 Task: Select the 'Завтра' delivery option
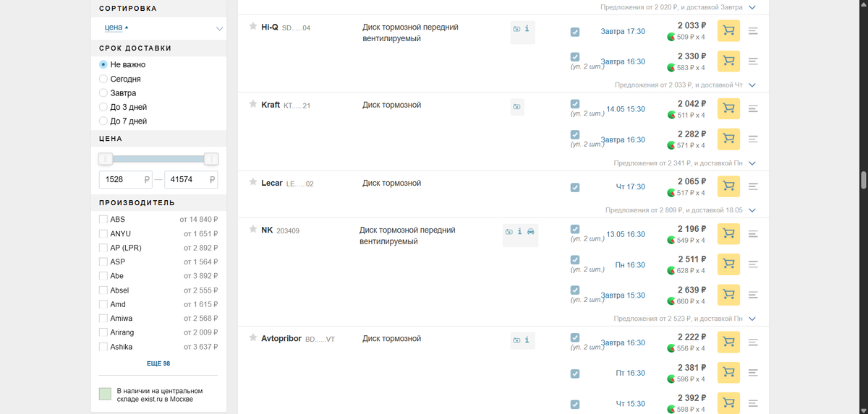(103, 93)
